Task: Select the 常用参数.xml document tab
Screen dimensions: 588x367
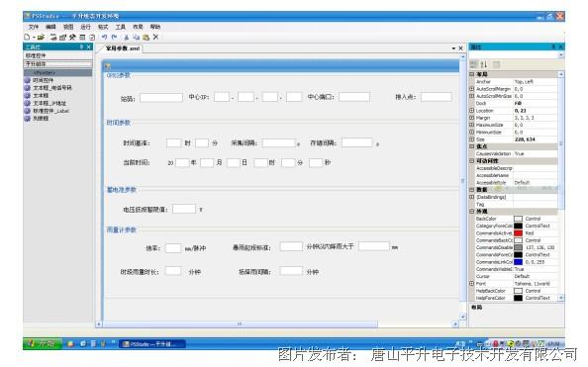Action: 122,48
